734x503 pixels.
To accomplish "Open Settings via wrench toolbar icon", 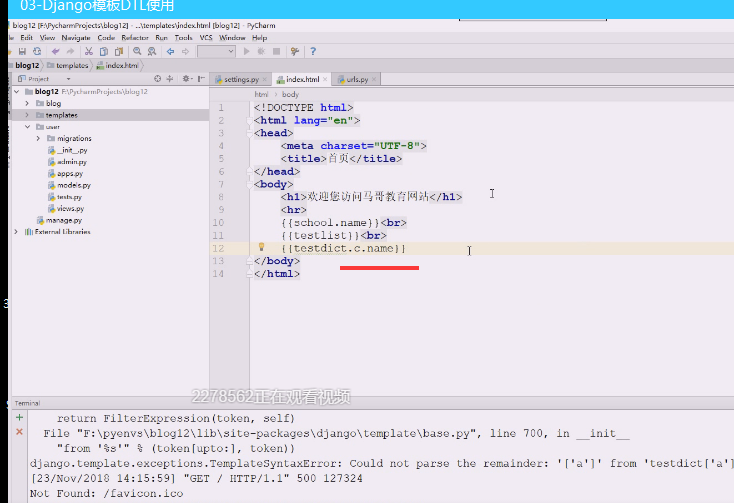I will pos(294,51).
